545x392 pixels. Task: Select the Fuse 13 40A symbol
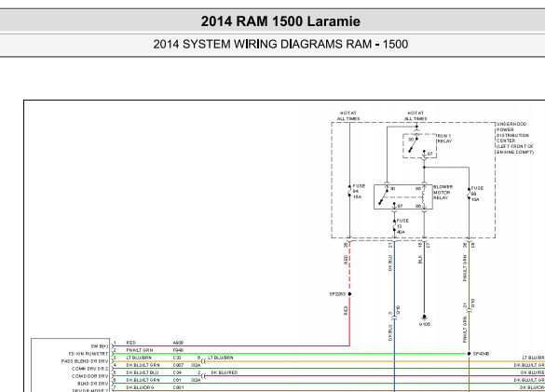click(394, 226)
